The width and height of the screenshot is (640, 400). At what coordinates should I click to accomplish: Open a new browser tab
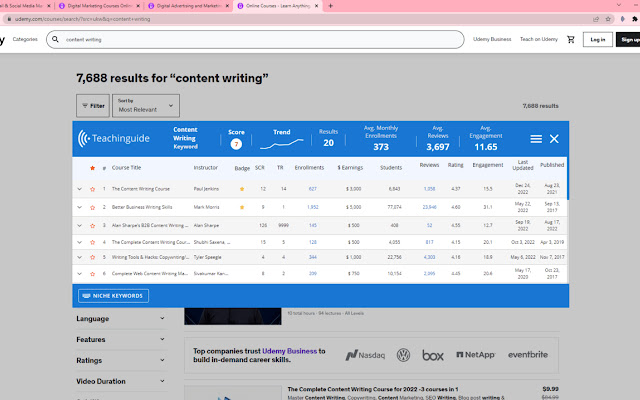(331, 6)
